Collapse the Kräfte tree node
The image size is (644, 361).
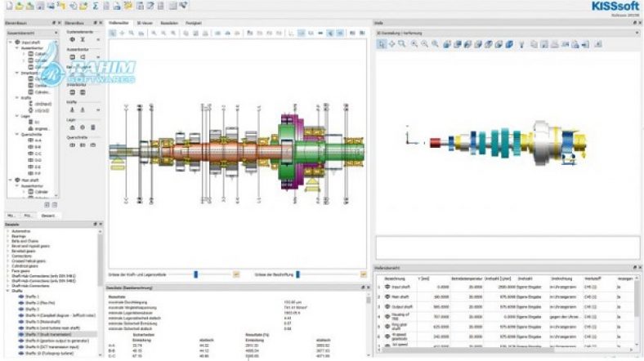click(x=17, y=98)
